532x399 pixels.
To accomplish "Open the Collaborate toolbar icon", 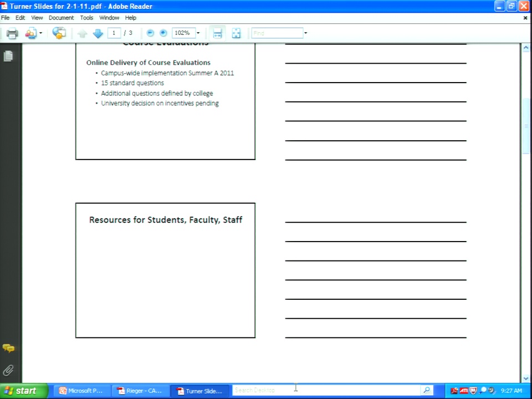I will 30,33.
